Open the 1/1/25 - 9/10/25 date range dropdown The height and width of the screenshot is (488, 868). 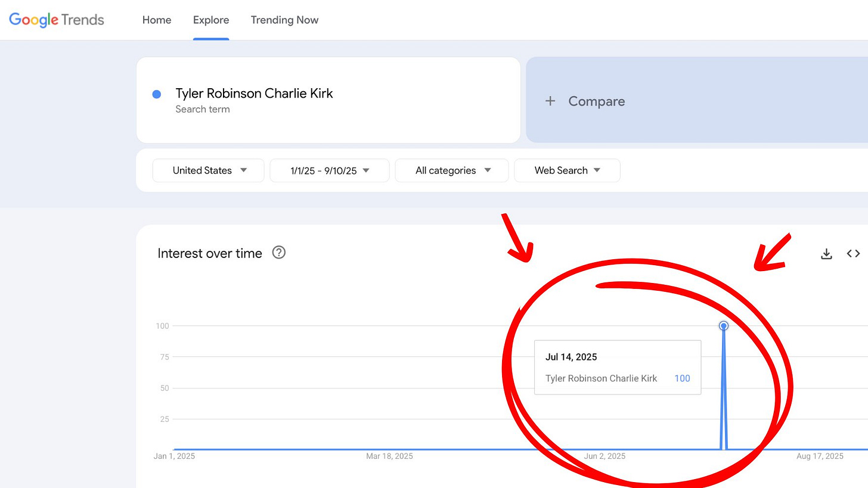pyautogui.click(x=330, y=170)
